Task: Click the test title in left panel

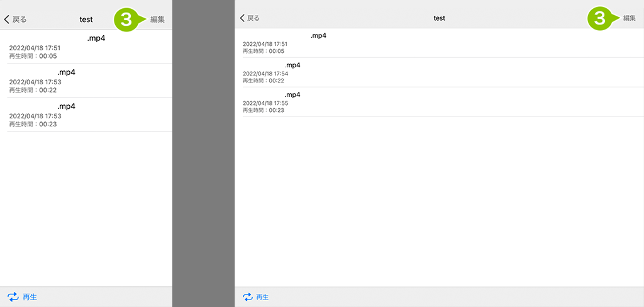Action: [x=86, y=20]
